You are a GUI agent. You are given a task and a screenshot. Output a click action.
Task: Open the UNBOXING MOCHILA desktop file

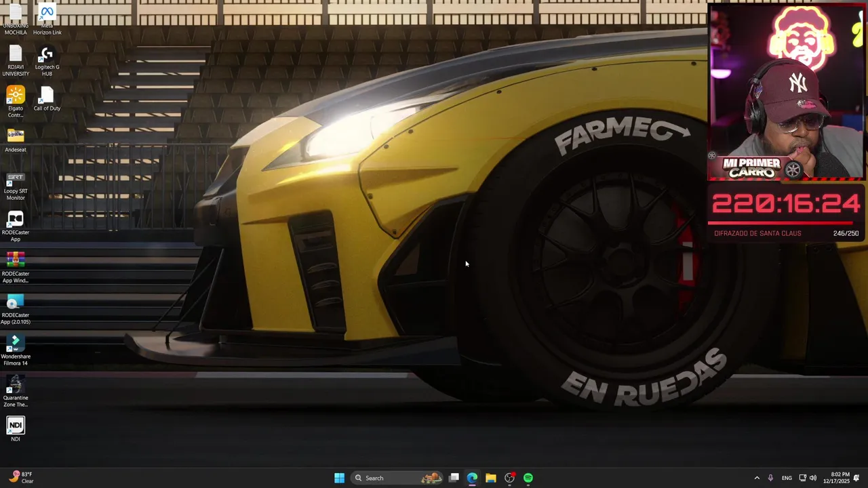(16, 20)
